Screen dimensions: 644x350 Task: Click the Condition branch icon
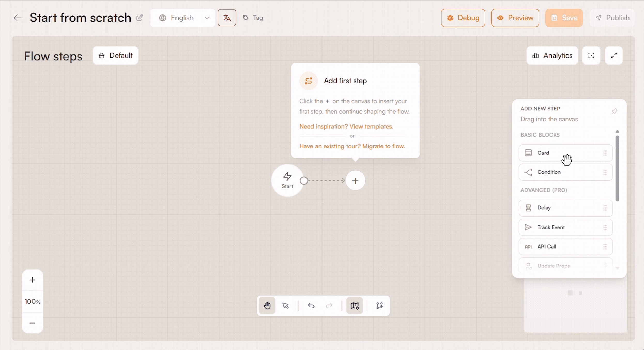[528, 172]
